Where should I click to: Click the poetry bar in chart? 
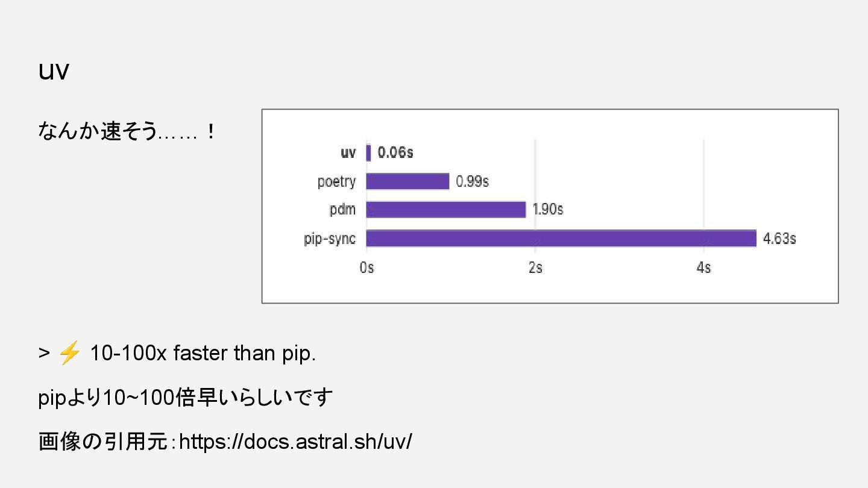click(x=407, y=181)
